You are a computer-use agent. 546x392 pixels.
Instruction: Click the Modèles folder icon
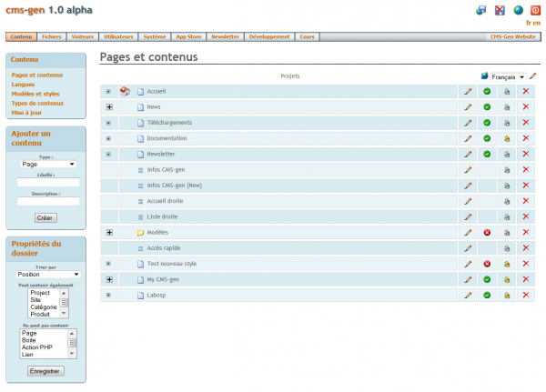(x=140, y=233)
